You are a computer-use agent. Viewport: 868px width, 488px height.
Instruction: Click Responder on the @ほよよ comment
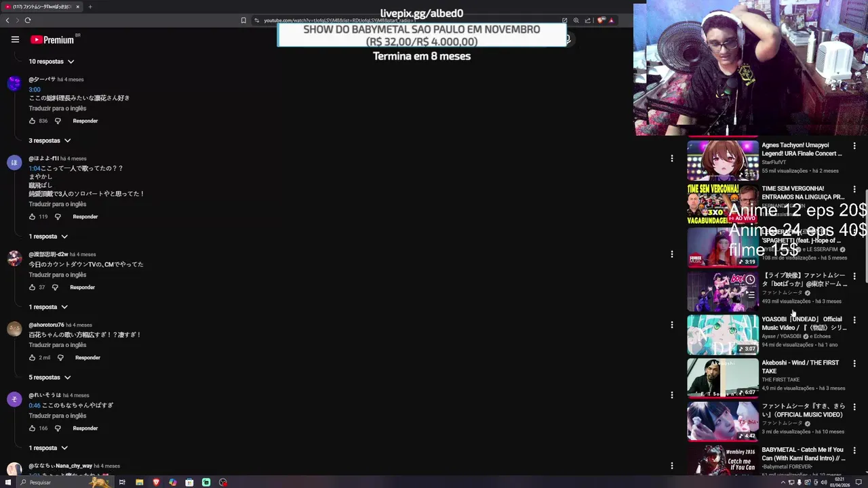point(85,217)
